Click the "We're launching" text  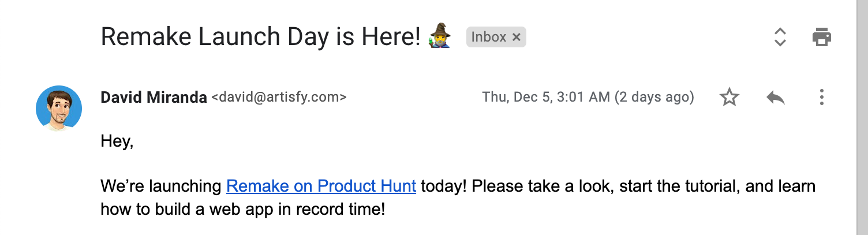pyautogui.click(x=162, y=186)
